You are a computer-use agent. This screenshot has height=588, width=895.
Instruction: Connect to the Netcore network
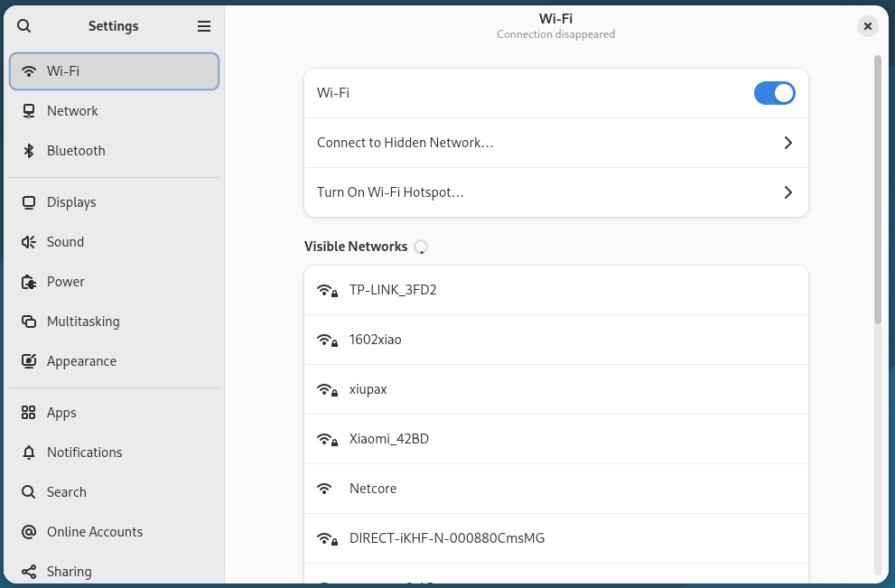click(373, 489)
